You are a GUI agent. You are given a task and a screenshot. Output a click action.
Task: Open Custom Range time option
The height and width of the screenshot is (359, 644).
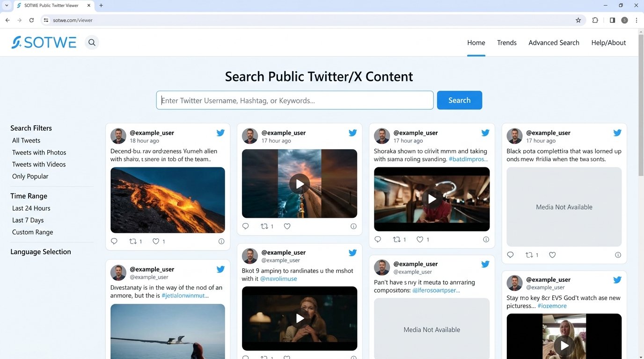pos(33,232)
